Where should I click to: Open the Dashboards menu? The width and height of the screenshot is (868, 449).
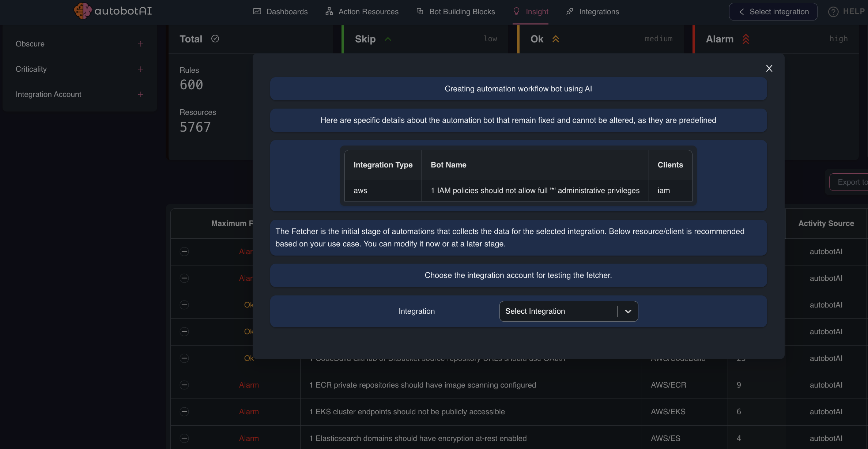pyautogui.click(x=280, y=12)
